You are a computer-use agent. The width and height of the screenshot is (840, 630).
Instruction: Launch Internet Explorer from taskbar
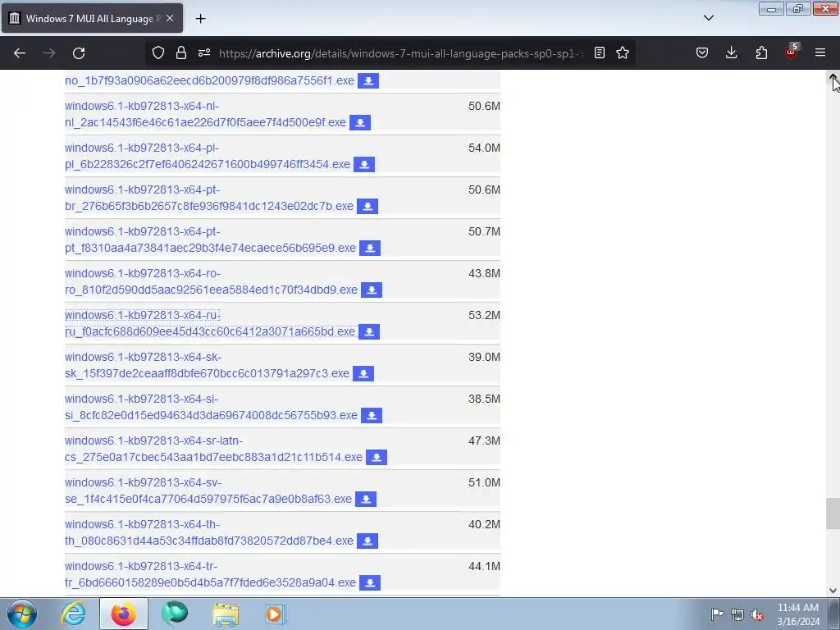coord(73,614)
